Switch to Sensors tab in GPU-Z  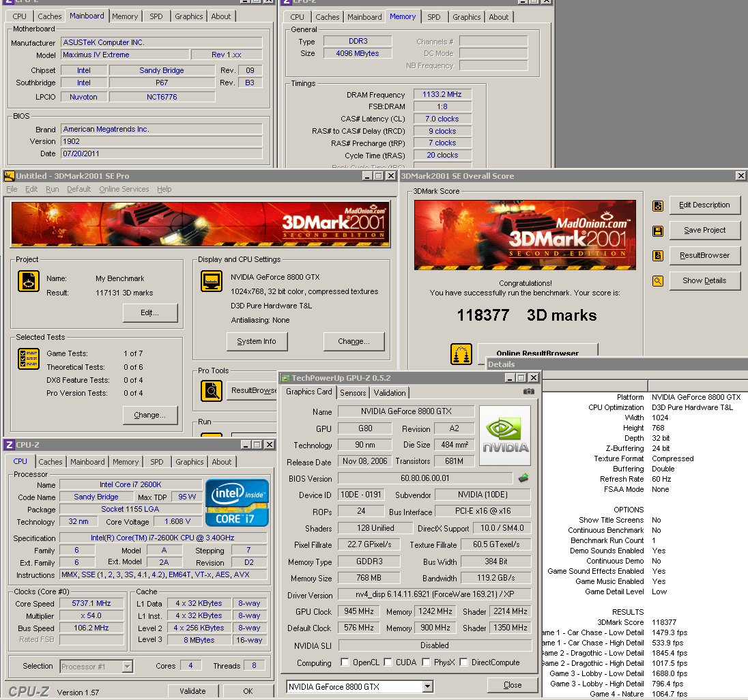353,393
